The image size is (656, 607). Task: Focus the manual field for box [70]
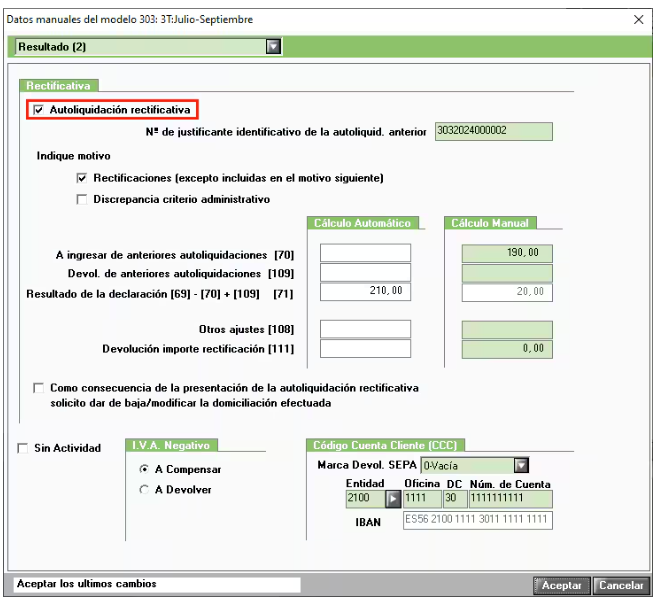[x=506, y=254]
